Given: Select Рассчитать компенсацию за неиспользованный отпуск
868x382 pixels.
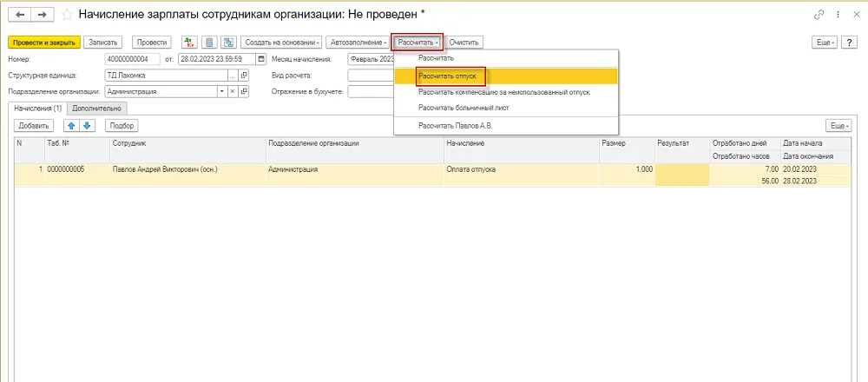Looking at the screenshot, I should [505, 92].
